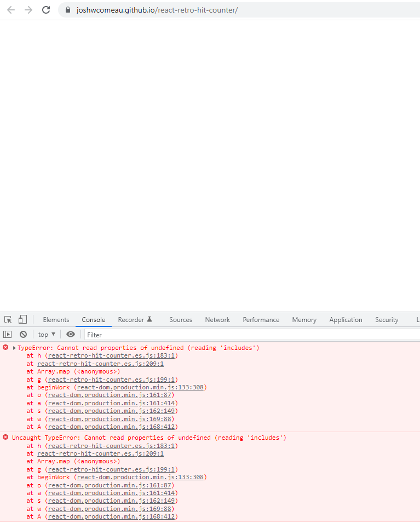The width and height of the screenshot is (420, 523).
Task: Switch to the Sources tab
Action: [181, 319]
